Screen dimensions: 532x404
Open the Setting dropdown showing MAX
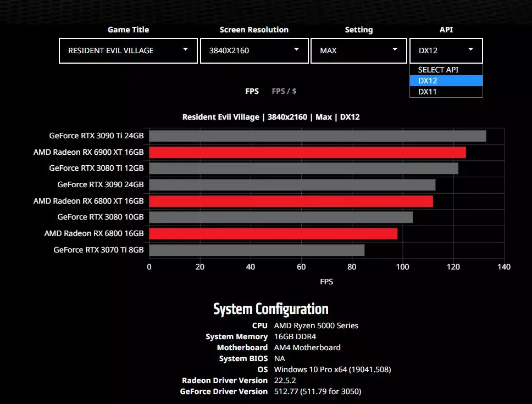tap(359, 51)
